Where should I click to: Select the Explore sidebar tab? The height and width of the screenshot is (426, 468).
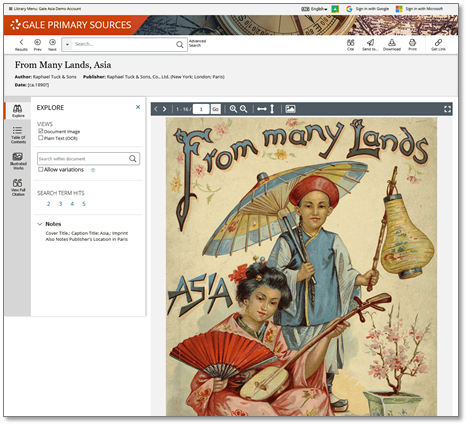click(18, 111)
